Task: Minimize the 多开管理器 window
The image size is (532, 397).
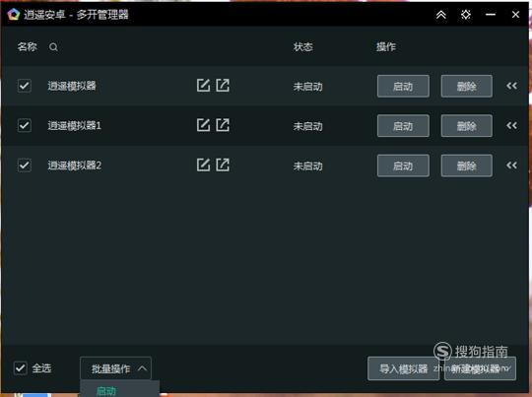Action: (491, 15)
